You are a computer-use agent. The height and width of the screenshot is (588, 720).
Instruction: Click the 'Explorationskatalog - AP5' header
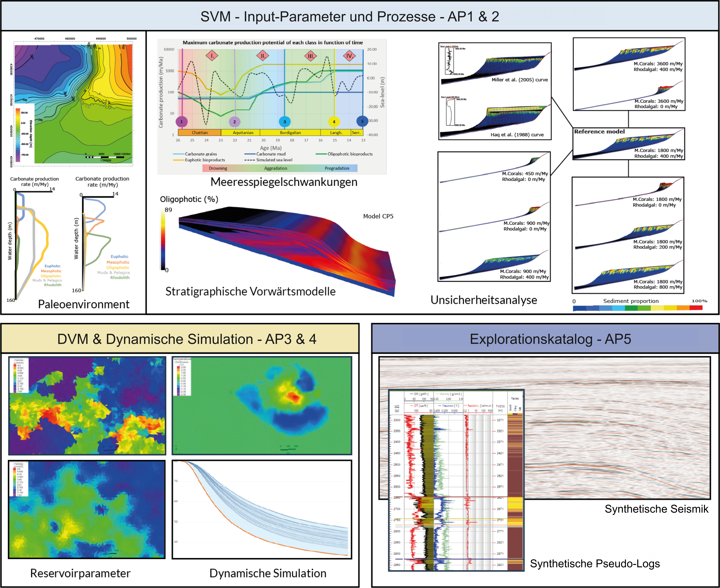pyautogui.click(x=550, y=339)
